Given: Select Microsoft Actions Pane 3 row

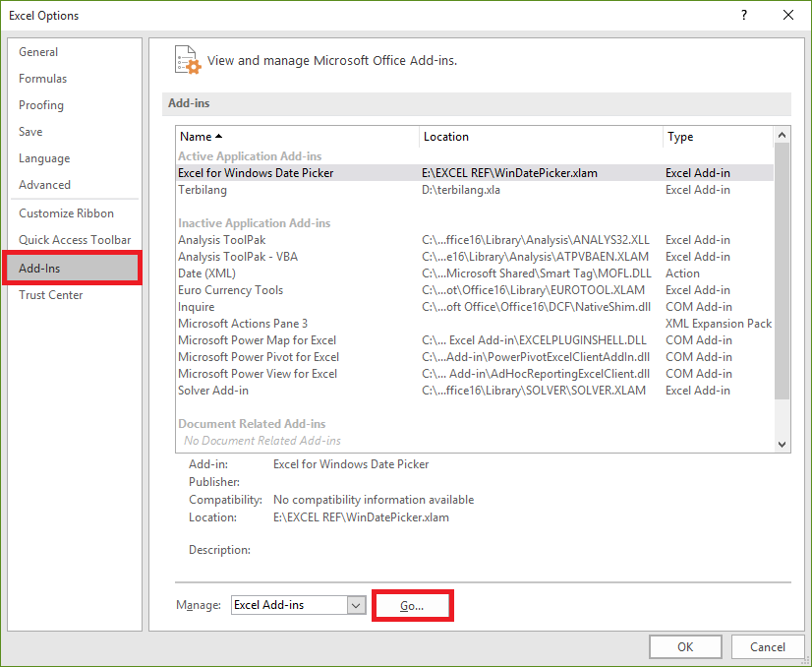Looking at the screenshot, I should pyautogui.click(x=475, y=324).
